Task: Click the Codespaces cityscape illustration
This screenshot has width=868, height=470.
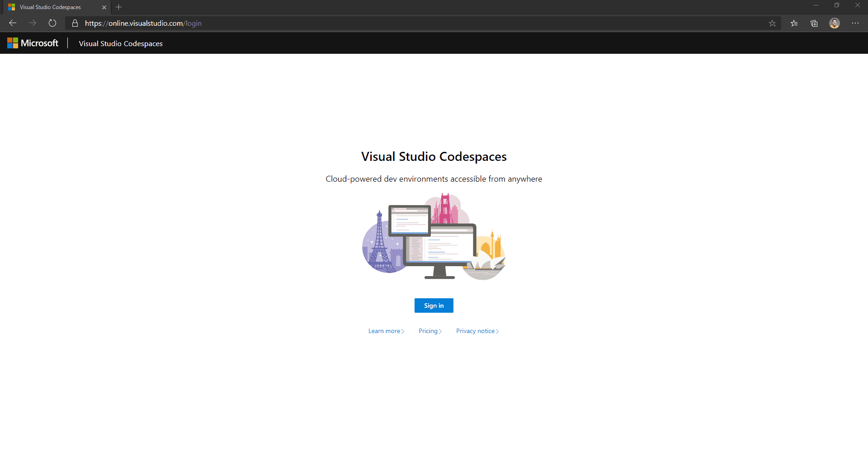Action: click(x=434, y=236)
